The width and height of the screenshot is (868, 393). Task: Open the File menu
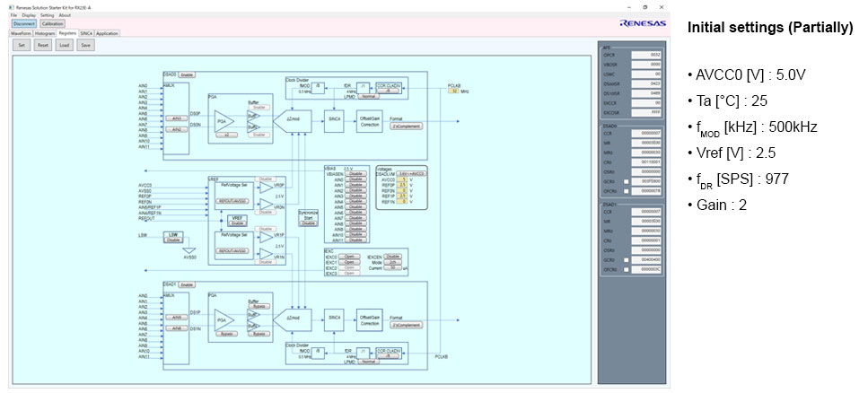13,15
